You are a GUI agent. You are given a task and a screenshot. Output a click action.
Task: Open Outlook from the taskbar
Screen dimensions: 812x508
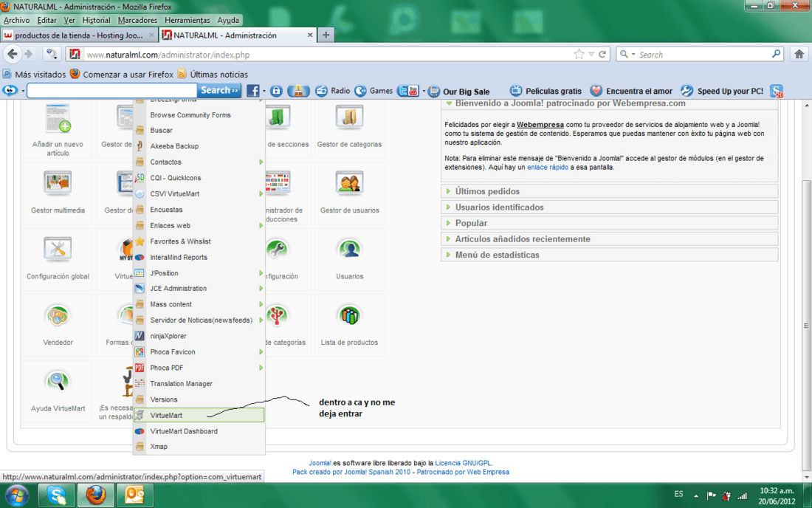click(x=134, y=495)
